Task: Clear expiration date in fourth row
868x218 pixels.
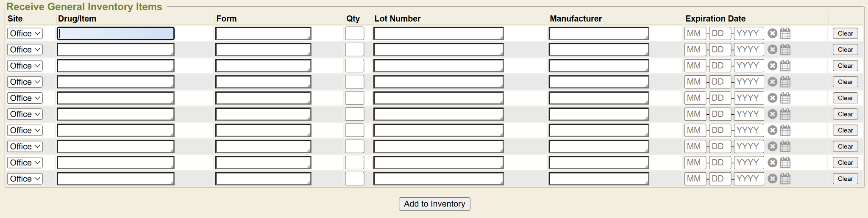Action: pos(772,82)
